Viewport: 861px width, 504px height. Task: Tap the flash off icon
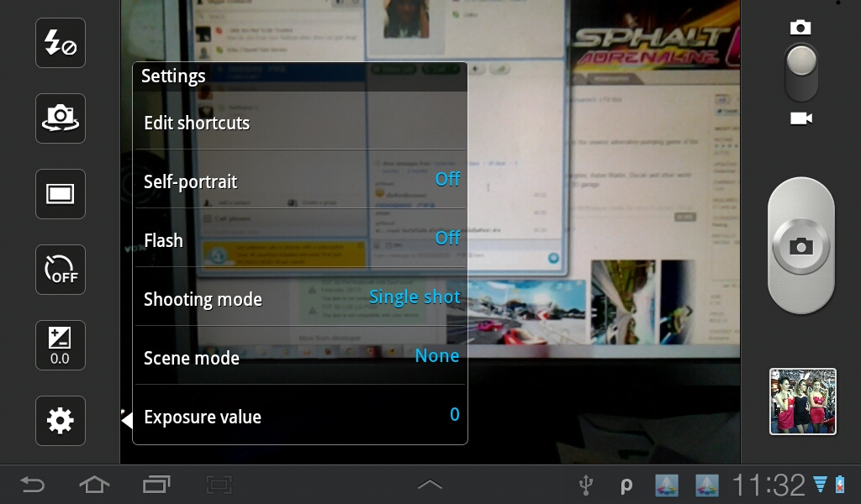[x=61, y=43]
